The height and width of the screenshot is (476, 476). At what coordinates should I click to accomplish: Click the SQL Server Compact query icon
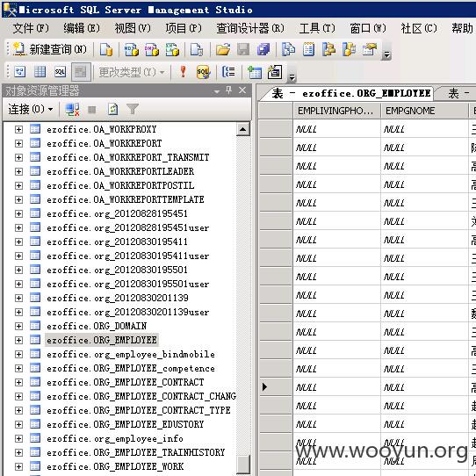pyautogui.click(x=197, y=49)
